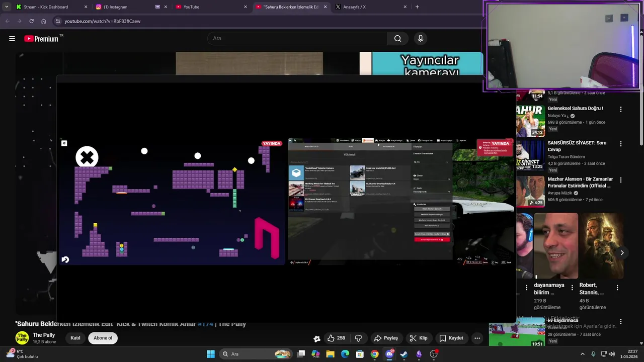Share the video via Paylaş button
This screenshot has width=644, height=362.
tap(386, 338)
